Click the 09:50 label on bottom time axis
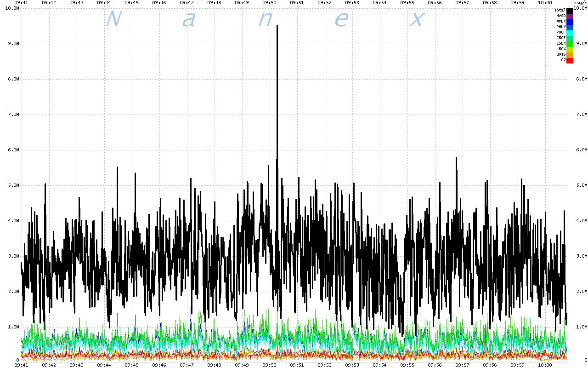The image size is (588, 368). pyautogui.click(x=269, y=365)
